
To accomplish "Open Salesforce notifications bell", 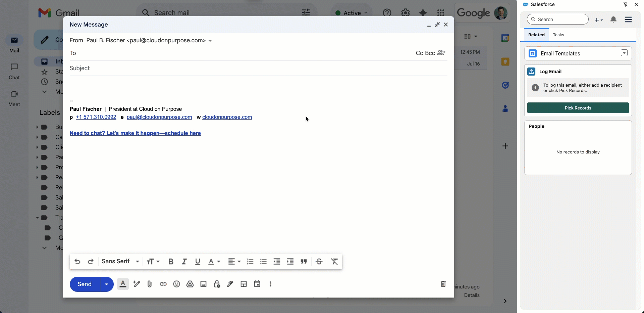I will [x=613, y=19].
